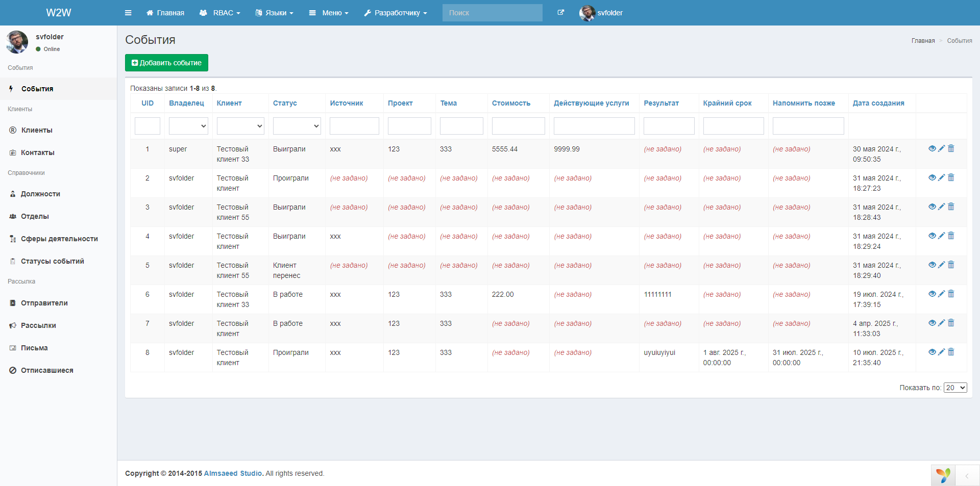Edit event 4 with pencil icon
The height and width of the screenshot is (486, 980).
click(x=942, y=236)
